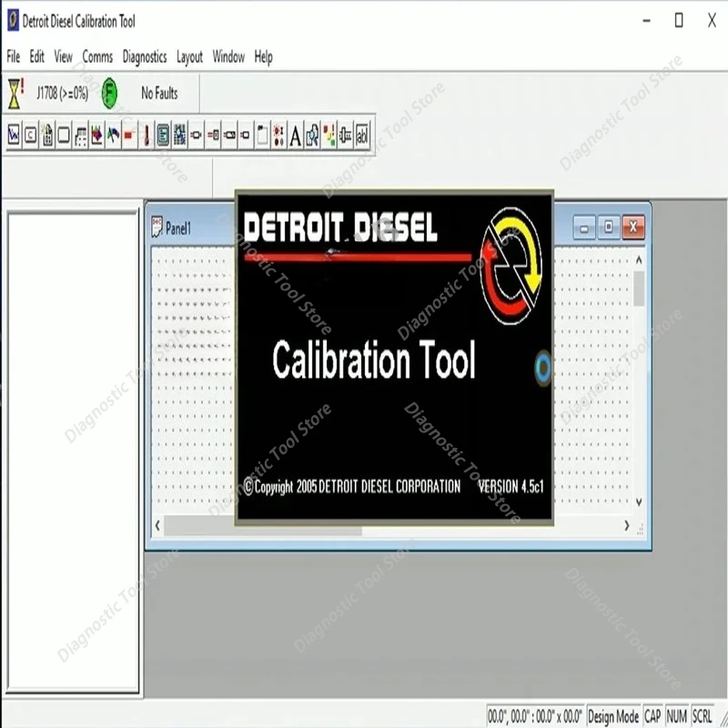Click Panel1 vertical scrollbar thumb
728x728 pixels.
(x=639, y=288)
